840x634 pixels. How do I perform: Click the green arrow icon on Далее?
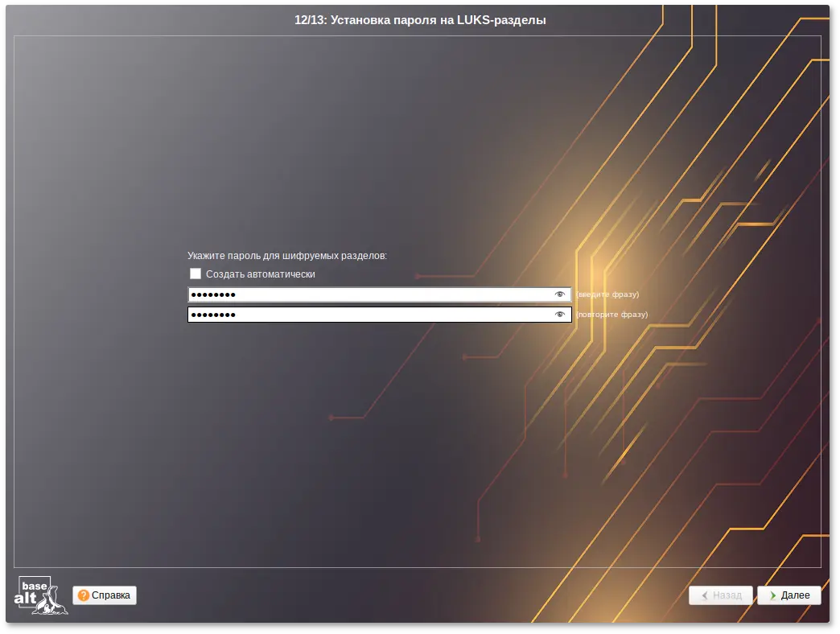click(x=772, y=595)
